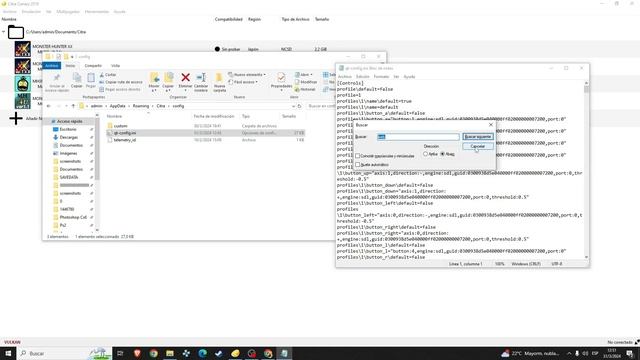
Task: Click Copiar icon in Explorer ribbon
Action: click(77, 78)
